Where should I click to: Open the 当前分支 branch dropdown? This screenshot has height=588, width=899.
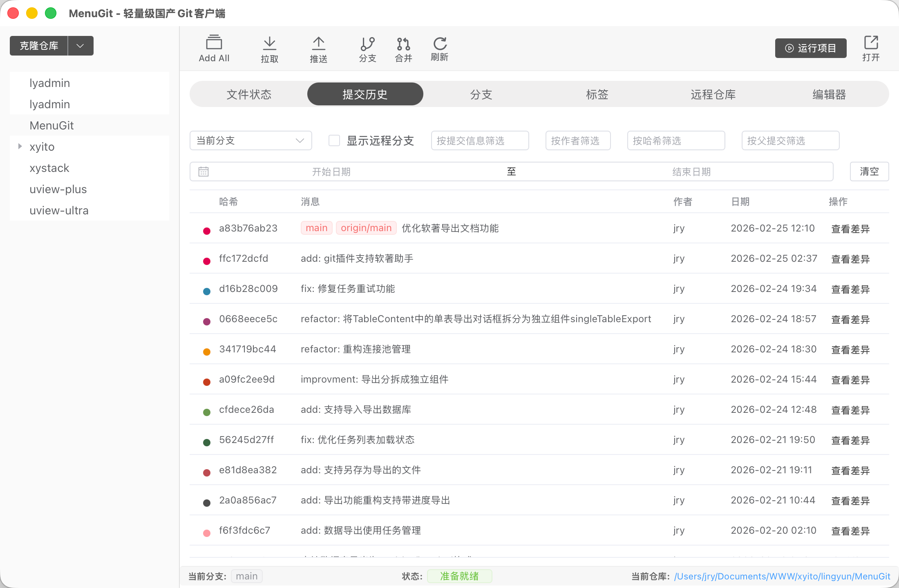click(250, 141)
